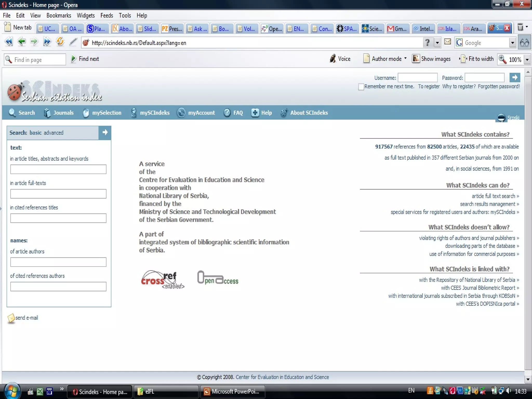Click the closed tabs trash can icon
Screen dimensions: 532x399
(520, 27)
